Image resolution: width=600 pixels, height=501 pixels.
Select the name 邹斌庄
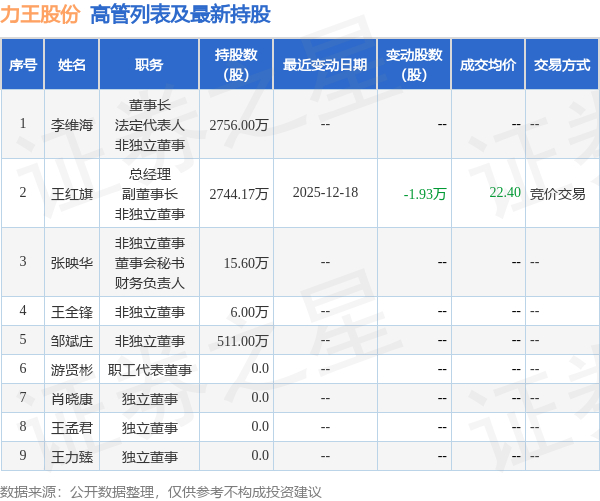point(72,341)
